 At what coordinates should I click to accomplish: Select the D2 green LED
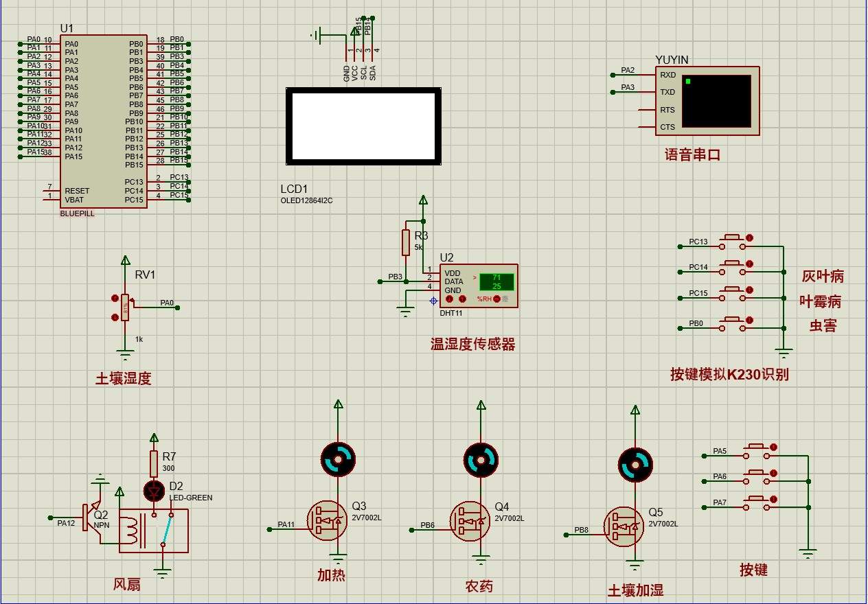point(154,491)
